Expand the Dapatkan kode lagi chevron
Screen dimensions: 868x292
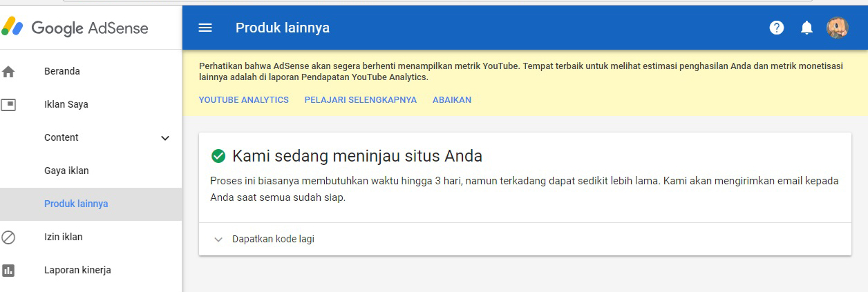218,240
